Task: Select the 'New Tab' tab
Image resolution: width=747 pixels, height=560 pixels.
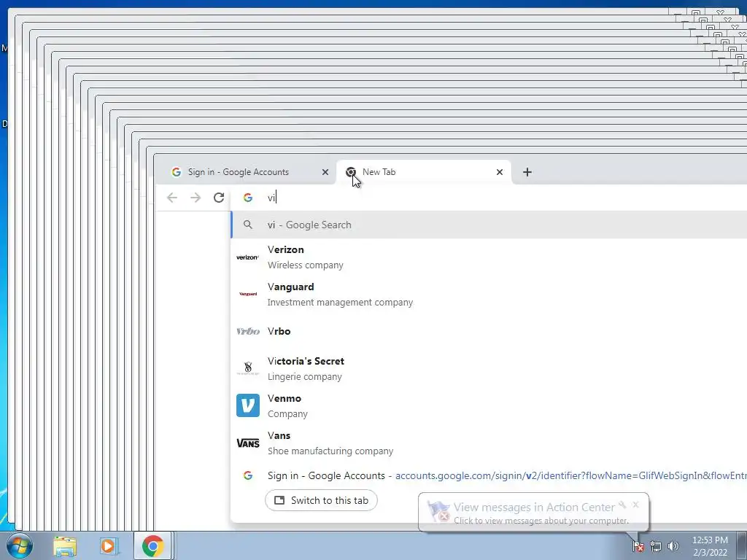Action: click(x=424, y=172)
